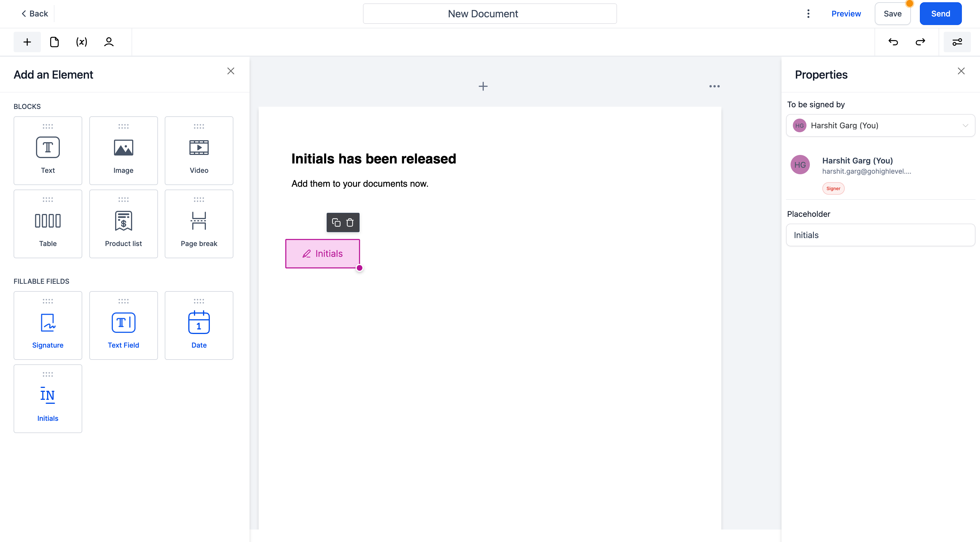Click the Send button
The width and height of the screenshot is (980, 542).
pyautogui.click(x=940, y=13)
